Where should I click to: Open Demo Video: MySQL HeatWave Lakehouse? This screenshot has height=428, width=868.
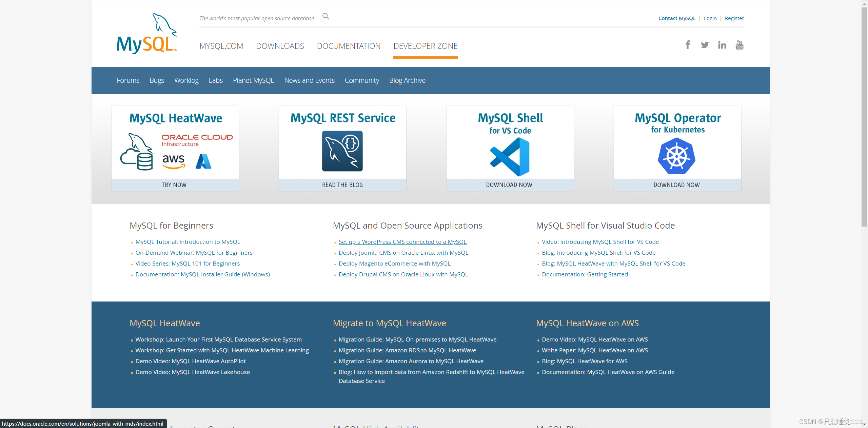(193, 372)
